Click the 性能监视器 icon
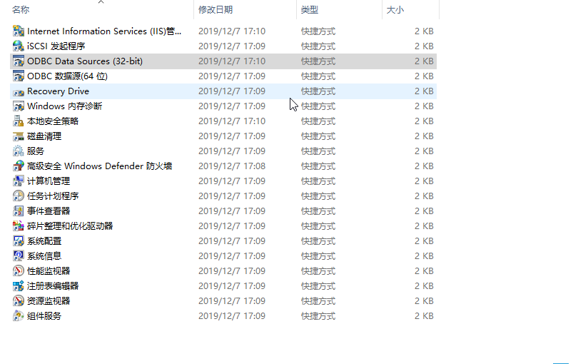 [x=18, y=271]
